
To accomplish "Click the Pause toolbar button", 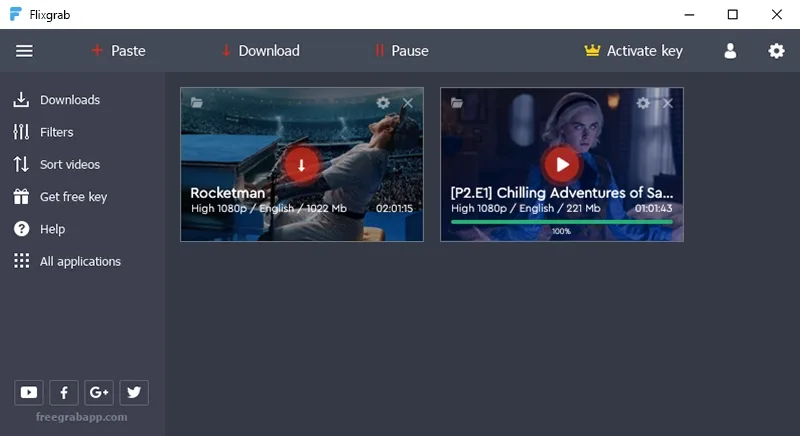I will [x=402, y=51].
